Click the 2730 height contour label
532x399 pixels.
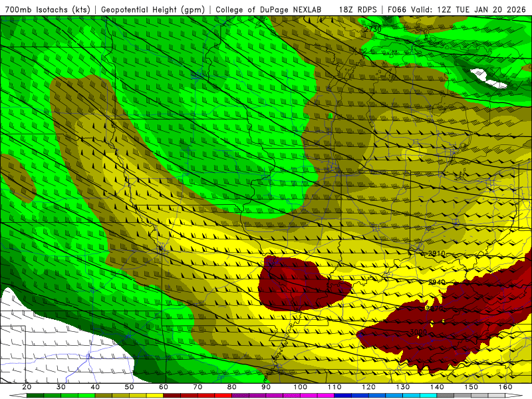click(372, 29)
